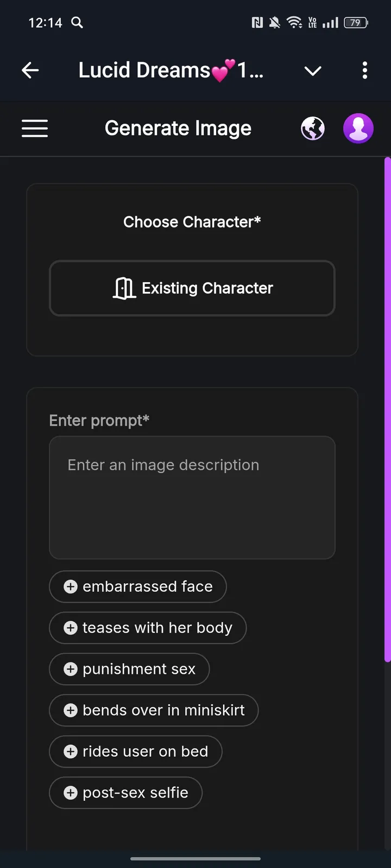Tap the plus icon on punishment sex chip
The width and height of the screenshot is (391, 868).
point(70,669)
